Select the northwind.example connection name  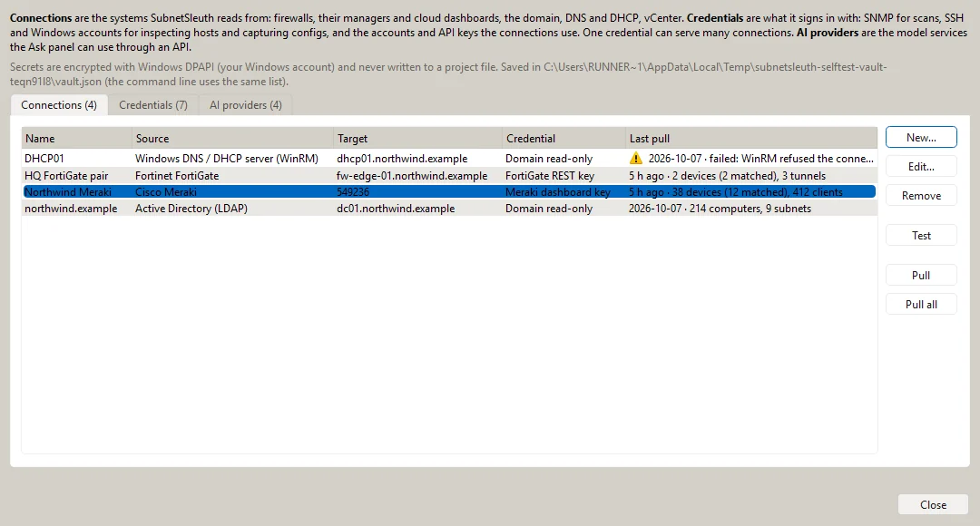click(71, 209)
